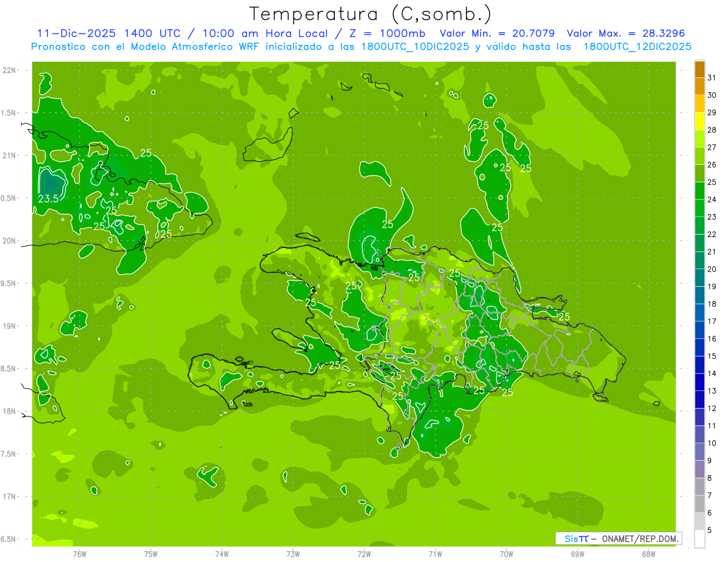The image size is (728, 562).
Task: Click the color bar swatch between 22 and 23
Action: (699, 226)
